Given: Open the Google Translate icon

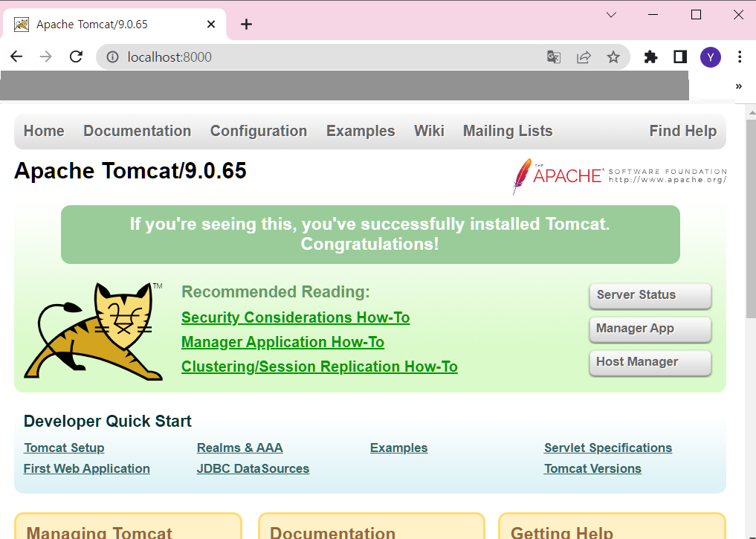Looking at the screenshot, I should pos(554,57).
